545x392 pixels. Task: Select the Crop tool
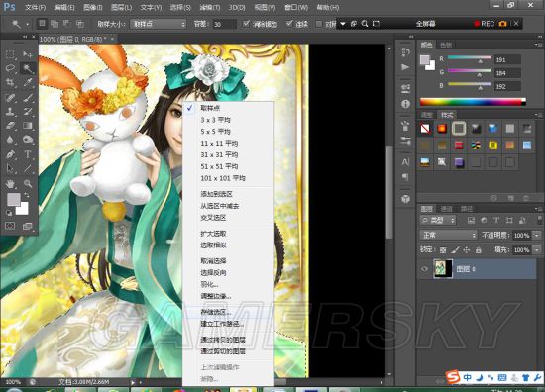click(10, 82)
